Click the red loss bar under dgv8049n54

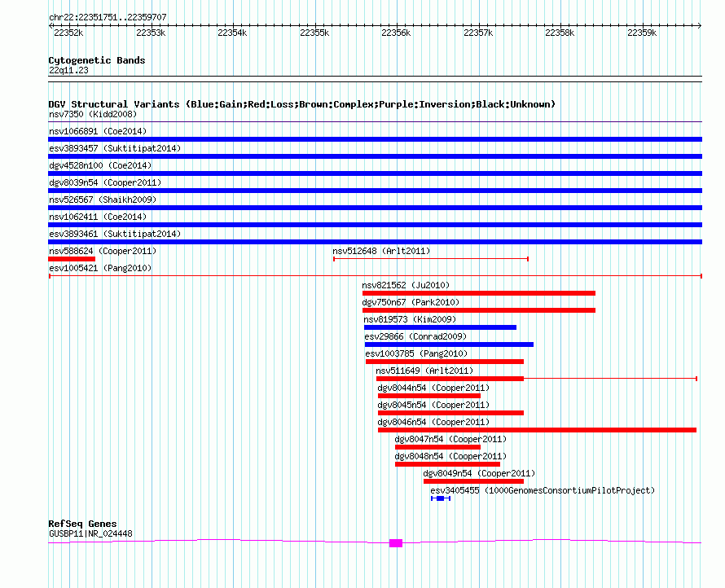click(x=473, y=481)
